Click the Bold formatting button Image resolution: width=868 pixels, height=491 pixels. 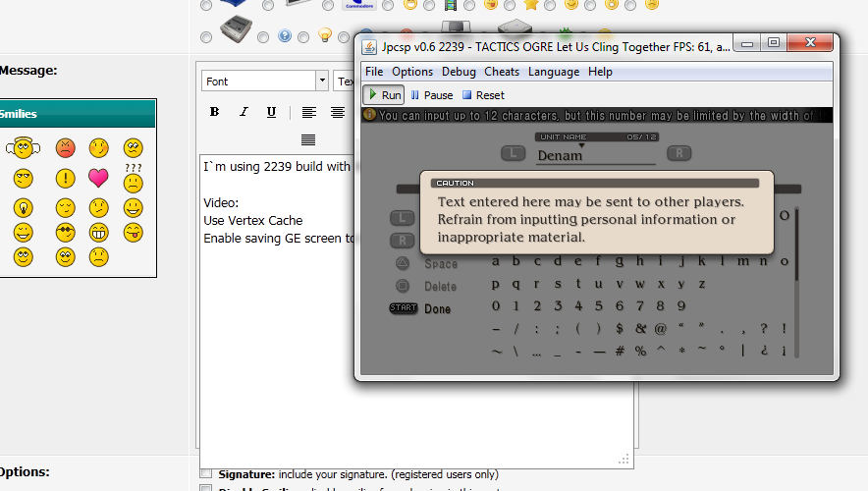(x=214, y=112)
